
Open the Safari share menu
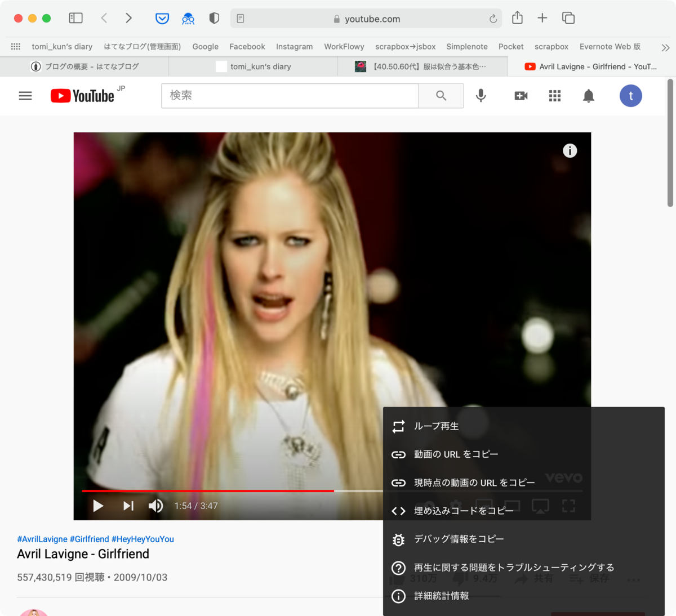click(x=517, y=18)
